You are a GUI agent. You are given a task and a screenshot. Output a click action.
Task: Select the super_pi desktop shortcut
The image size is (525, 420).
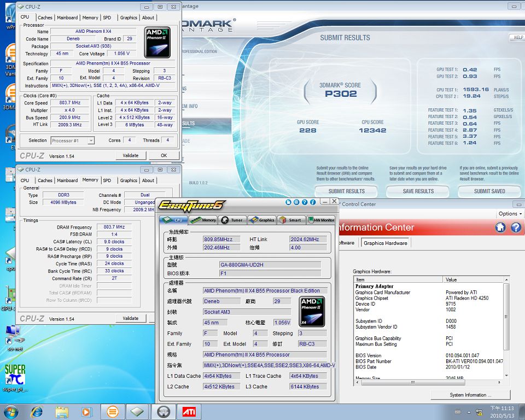coord(15,378)
